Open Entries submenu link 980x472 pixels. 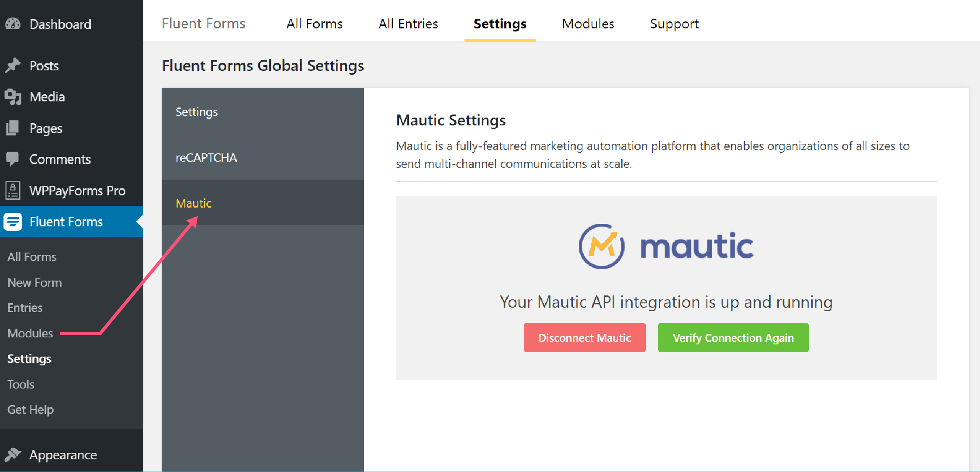pos(25,308)
